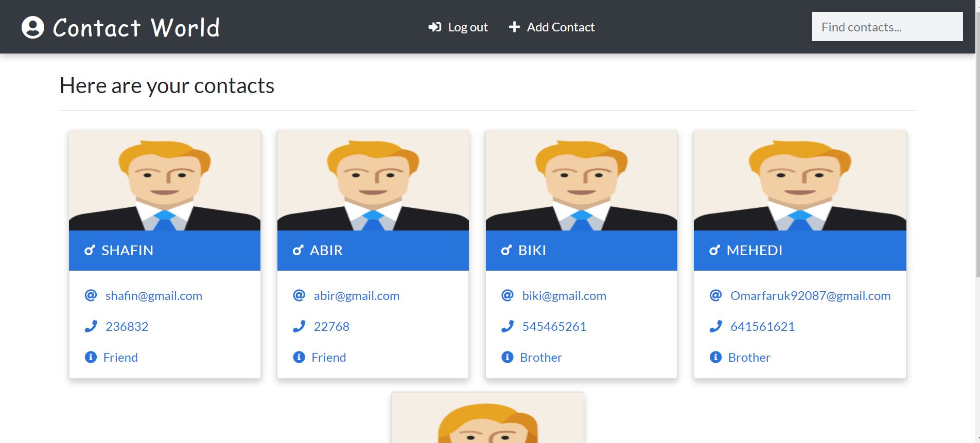Click the 'Here are your contacts' heading
Screen dimensions: 980x443
[167, 86]
